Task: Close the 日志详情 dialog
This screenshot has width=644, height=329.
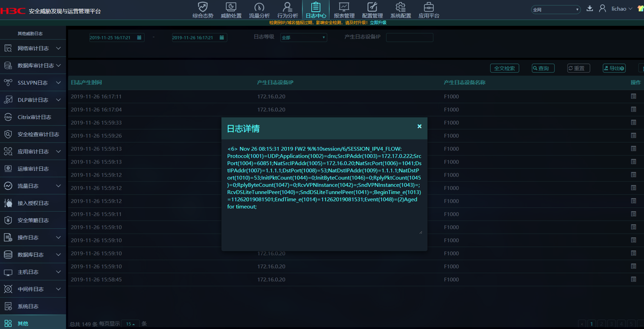Action: (419, 127)
